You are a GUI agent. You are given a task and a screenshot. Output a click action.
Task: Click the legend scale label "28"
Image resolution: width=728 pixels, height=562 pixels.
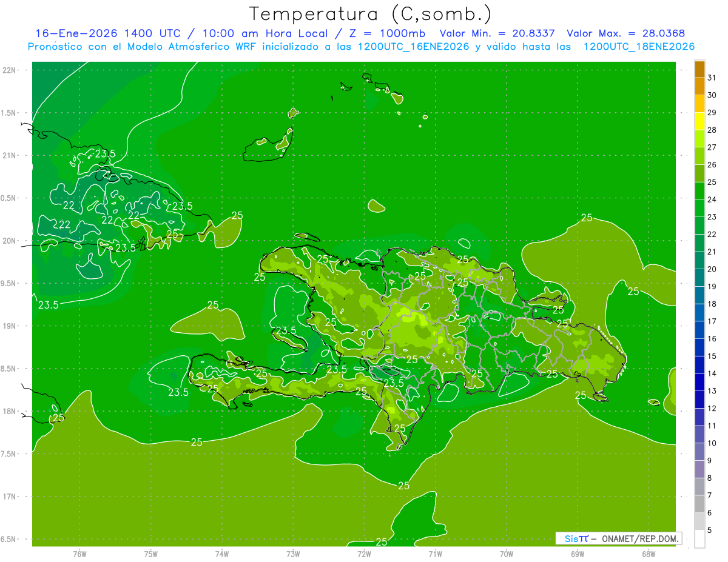click(712, 130)
